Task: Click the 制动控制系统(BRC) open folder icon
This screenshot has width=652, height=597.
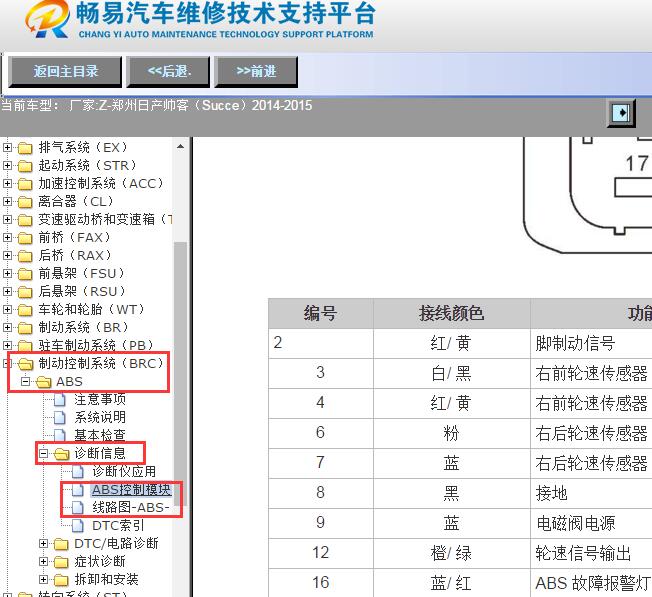Action: click(25, 364)
